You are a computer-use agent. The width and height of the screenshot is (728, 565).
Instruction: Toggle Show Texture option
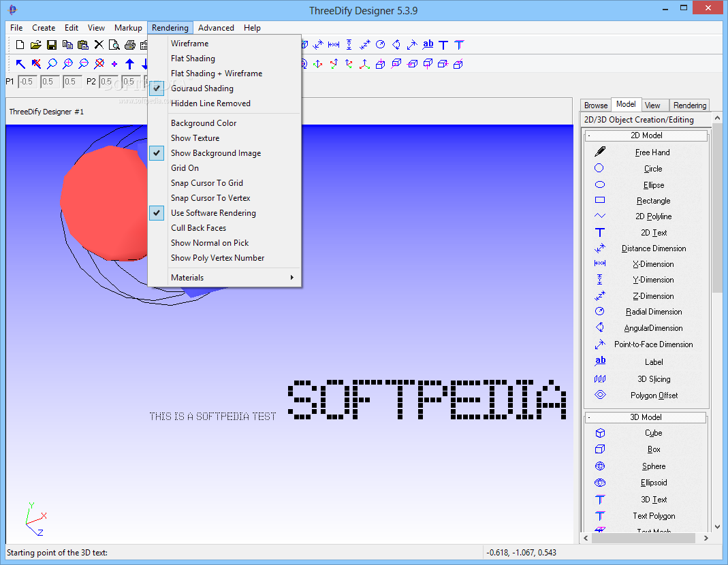[225, 138]
